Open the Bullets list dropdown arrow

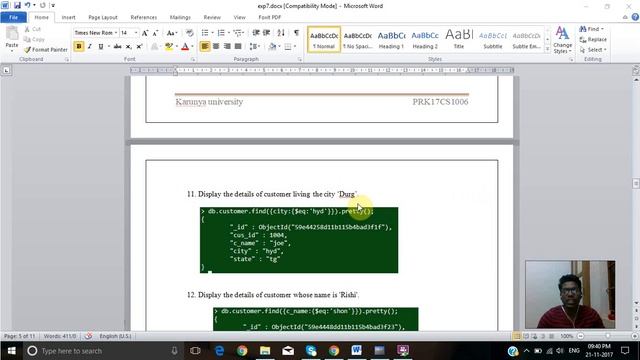[x=212, y=33]
